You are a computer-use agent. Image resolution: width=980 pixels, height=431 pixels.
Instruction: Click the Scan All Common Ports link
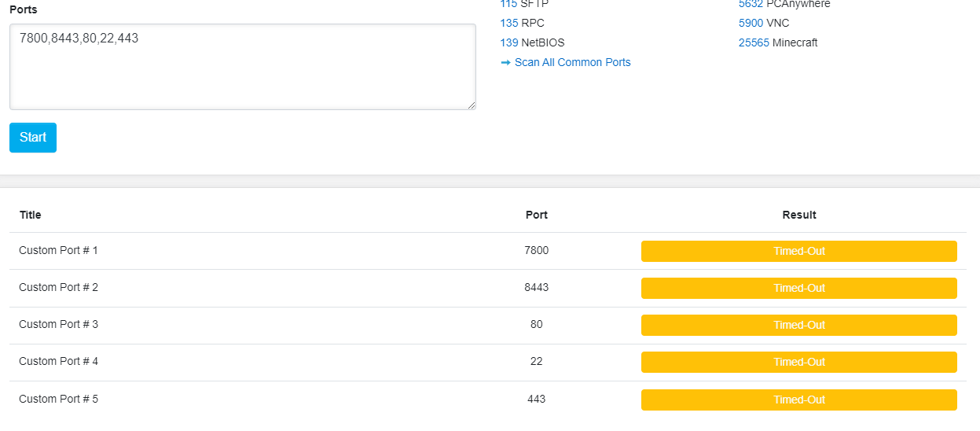click(572, 62)
